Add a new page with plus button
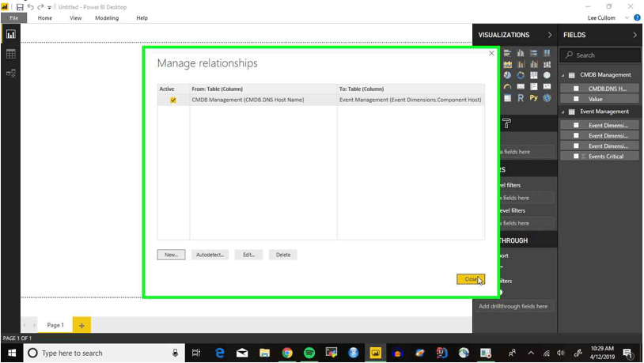Viewport: 644px width, 363px height. coord(81,325)
